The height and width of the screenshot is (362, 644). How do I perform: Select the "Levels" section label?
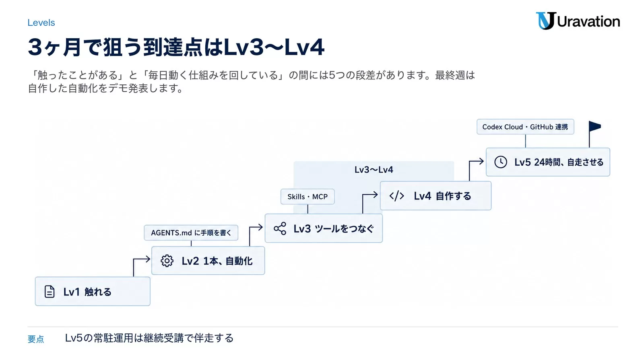point(41,23)
